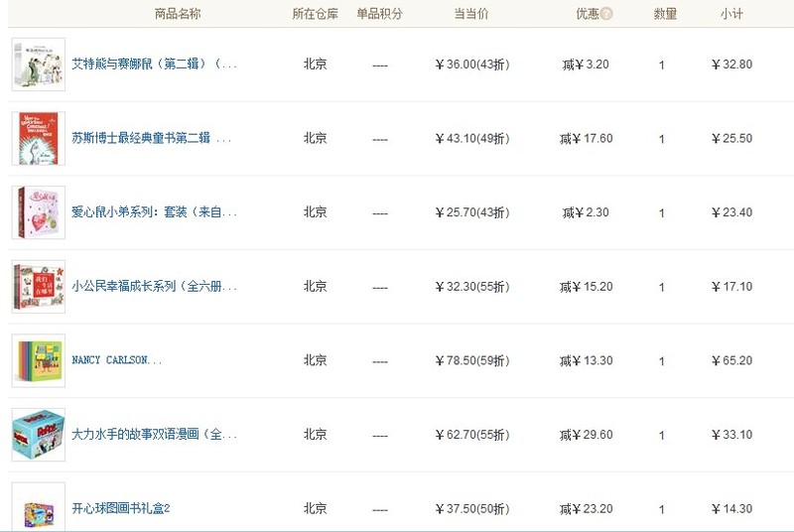This screenshot has height=532, width=794.
Task: Open 大力水手的故事双语漫画 box thumbnail
Action: pos(39,435)
